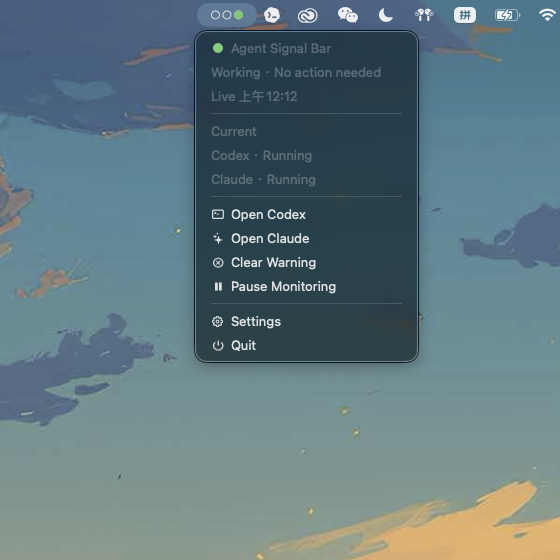The height and width of the screenshot is (560, 560).
Task: Open the AirPods menu bar icon
Action: (x=424, y=15)
